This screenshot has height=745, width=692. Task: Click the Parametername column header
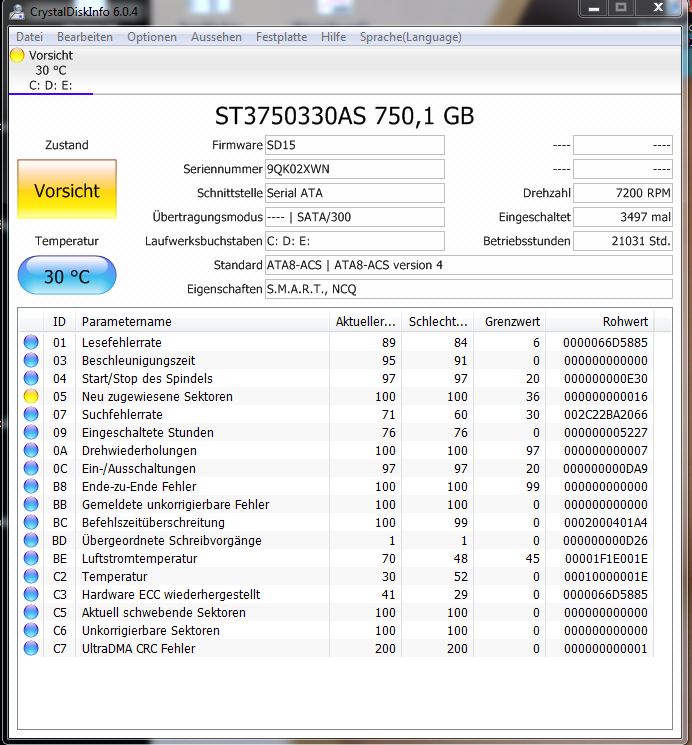pyautogui.click(x=202, y=322)
